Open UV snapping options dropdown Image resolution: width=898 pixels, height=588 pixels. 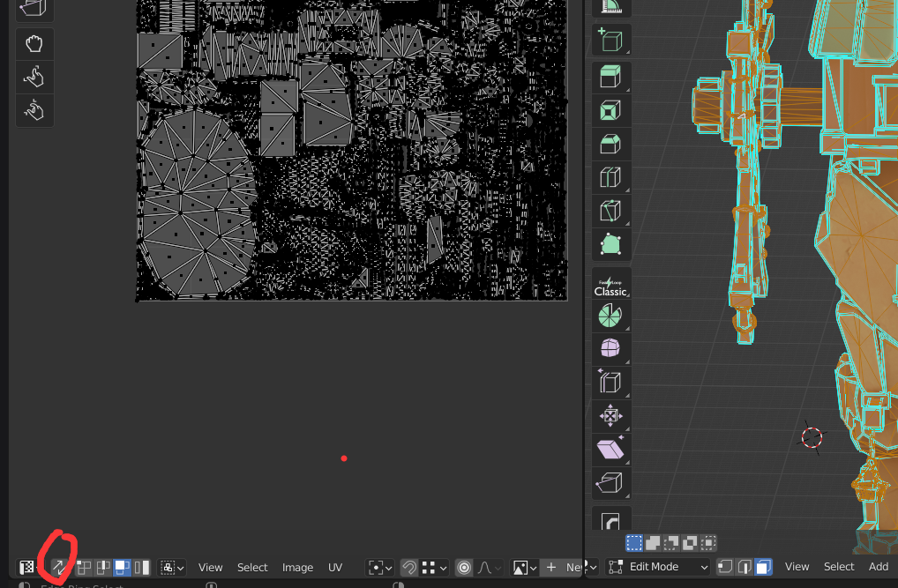pyautogui.click(x=434, y=568)
